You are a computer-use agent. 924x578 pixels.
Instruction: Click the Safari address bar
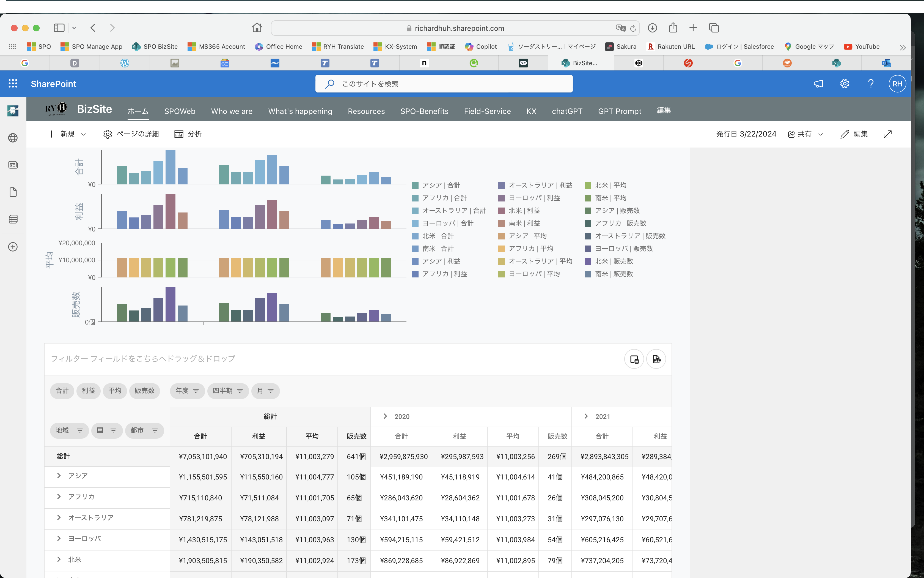pos(455,28)
